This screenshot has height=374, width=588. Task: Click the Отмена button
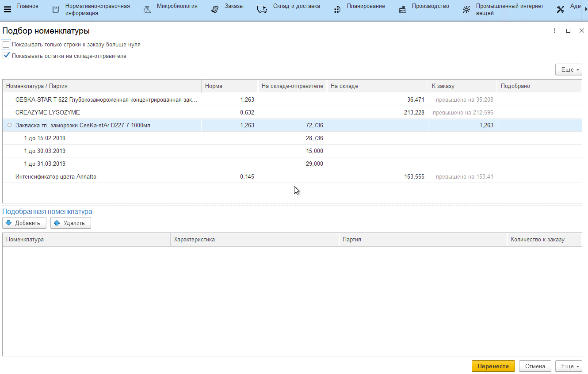tap(535, 366)
